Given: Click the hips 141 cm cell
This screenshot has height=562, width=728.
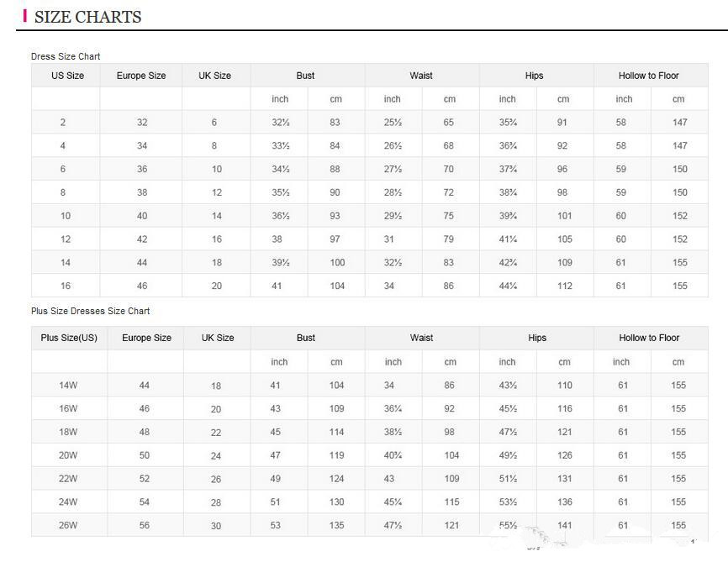Looking at the screenshot, I should [565, 526].
